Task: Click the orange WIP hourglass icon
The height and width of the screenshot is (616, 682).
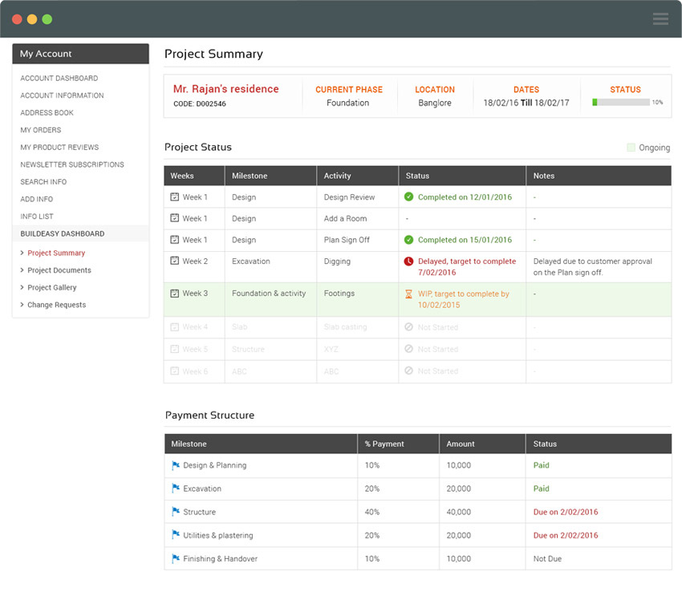Action: (x=408, y=294)
